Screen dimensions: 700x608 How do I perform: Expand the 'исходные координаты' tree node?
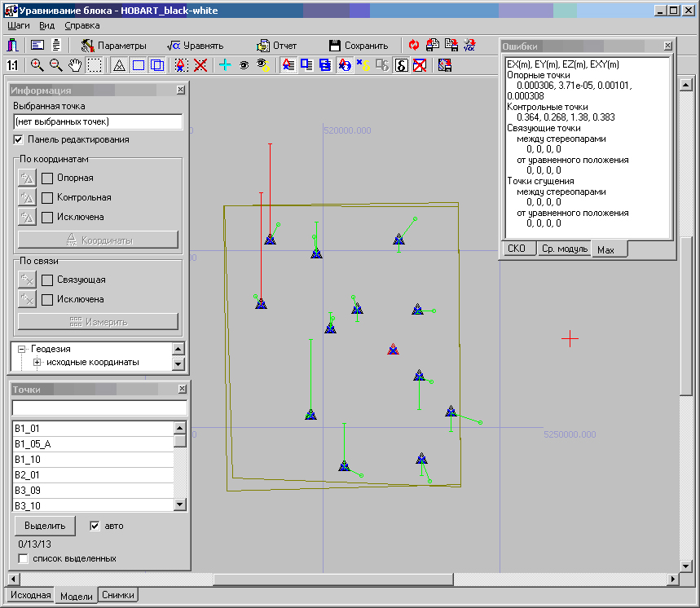(37, 362)
